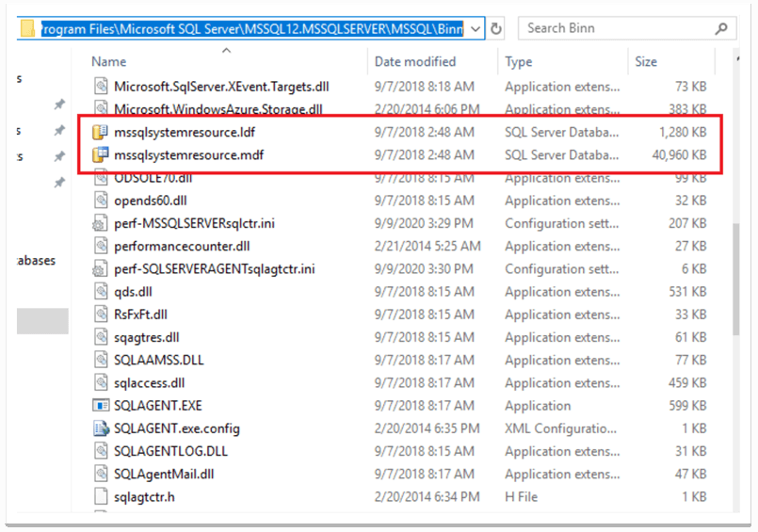The height and width of the screenshot is (532, 758).
Task: Click icon of sqlagtctr.h
Action: pyautogui.click(x=100, y=496)
